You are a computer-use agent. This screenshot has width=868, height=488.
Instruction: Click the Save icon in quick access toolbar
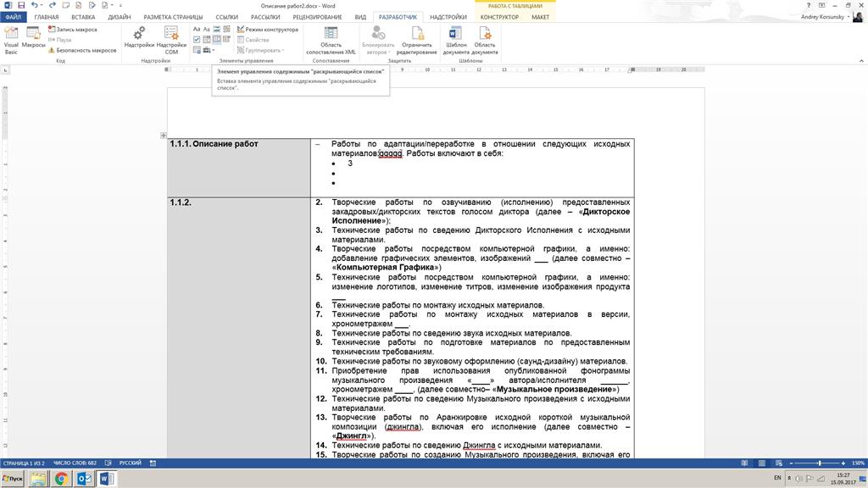pos(21,5)
